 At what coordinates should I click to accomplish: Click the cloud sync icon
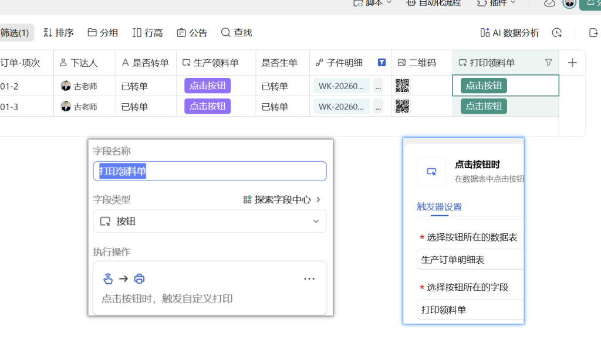[x=549, y=4]
